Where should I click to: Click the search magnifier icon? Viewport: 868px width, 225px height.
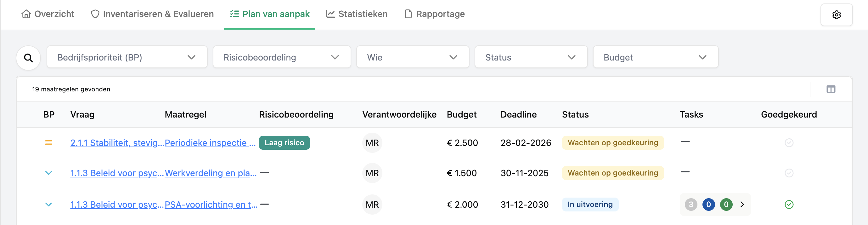point(29,58)
